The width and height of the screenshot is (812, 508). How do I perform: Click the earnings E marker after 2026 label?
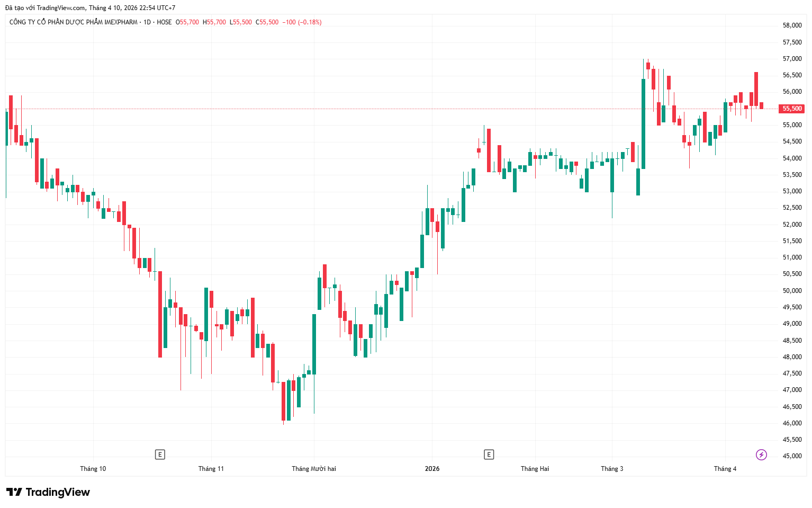click(x=489, y=454)
